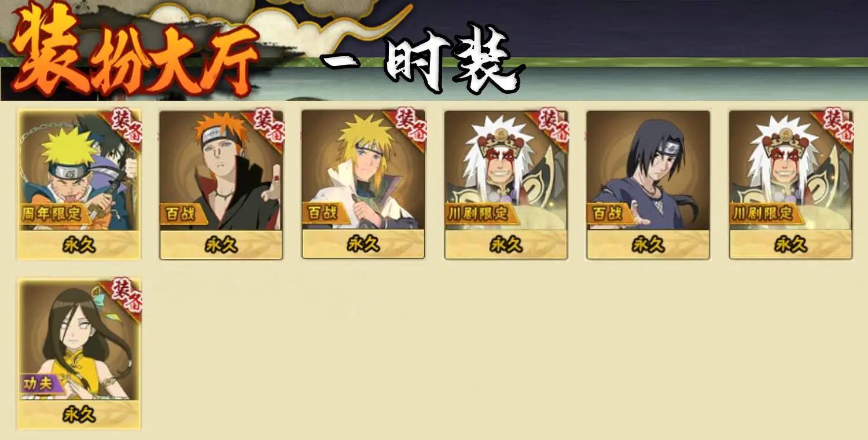Open the 功夫 yellow qipao costume portrait
The height and width of the screenshot is (440, 868).
79,340
